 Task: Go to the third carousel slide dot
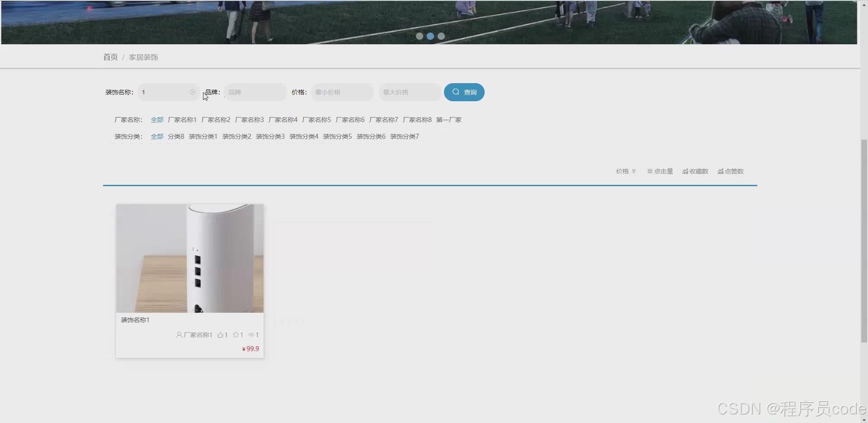pyautogui.click(x=441, y=36)
